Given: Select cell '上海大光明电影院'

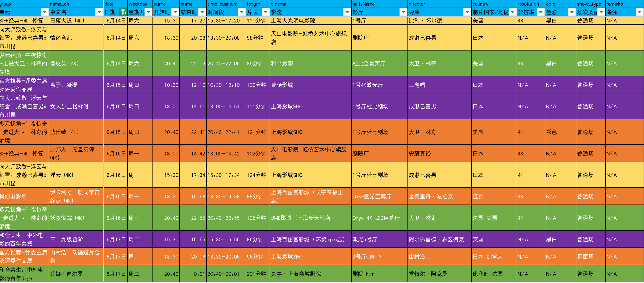Looking at the screenshot, I should tap(310, 21).
